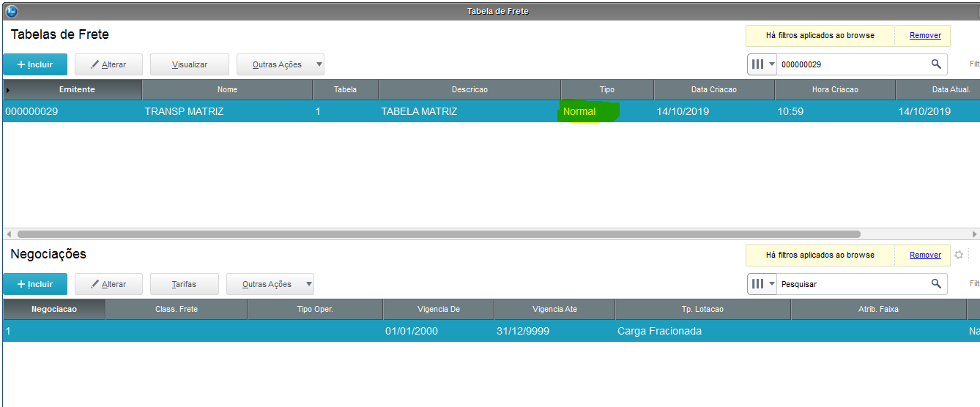
Task: Open the Tarifas button
Action: pos(184,284)
